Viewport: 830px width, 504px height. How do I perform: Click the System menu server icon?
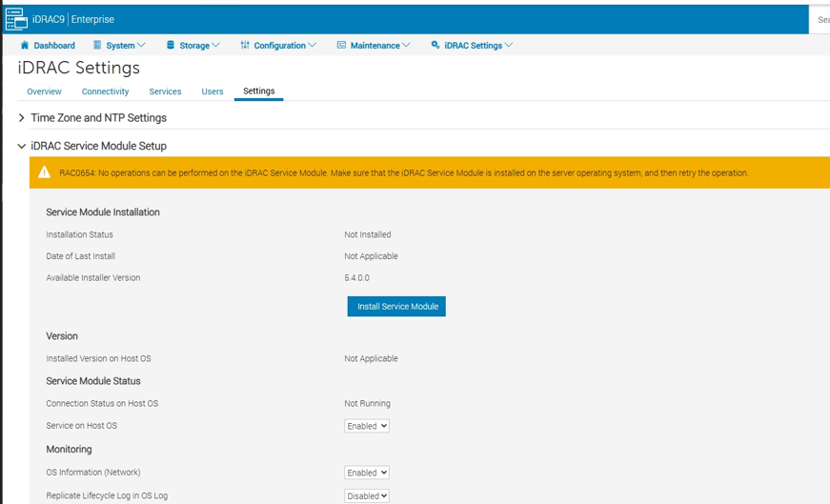(97, 45)
